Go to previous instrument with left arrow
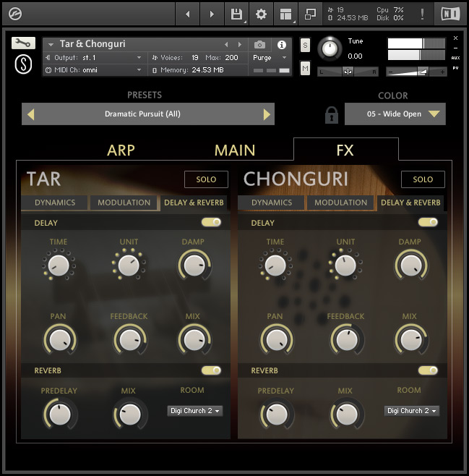The width and height of the screenshot is (469, 476). (x=188, y=14)
